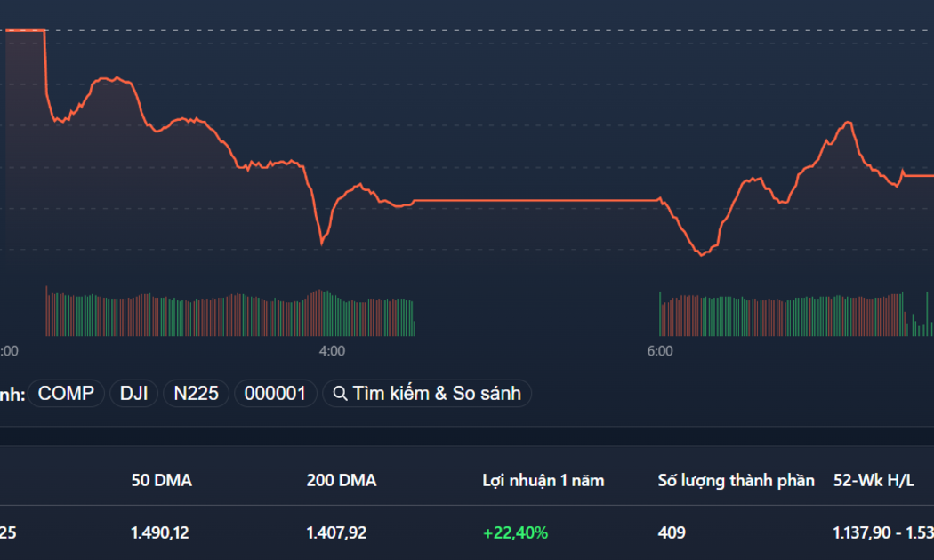934x560 pixels.
Task: Click the Lợi nhuận 1 năm header
Action: [543, 480]
